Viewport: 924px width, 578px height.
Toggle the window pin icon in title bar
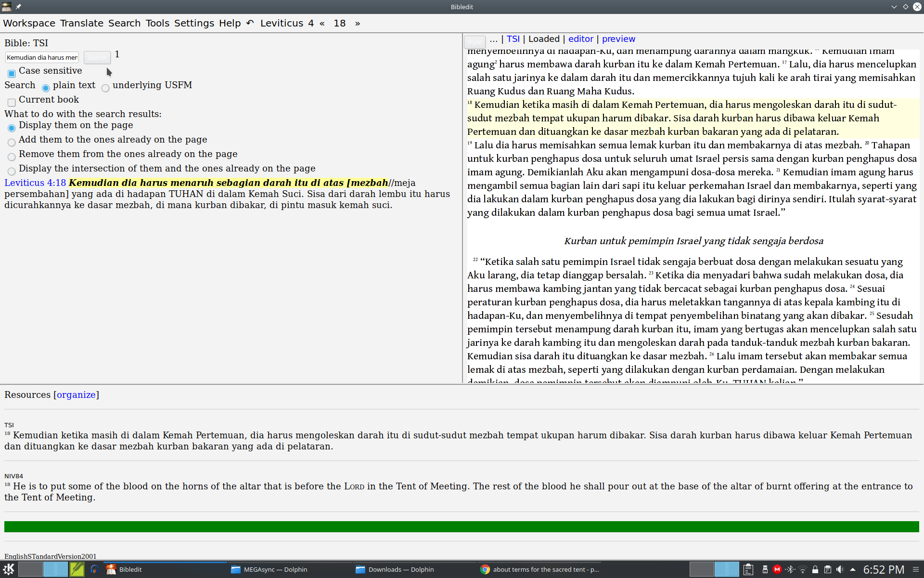(x=18, y=7)
